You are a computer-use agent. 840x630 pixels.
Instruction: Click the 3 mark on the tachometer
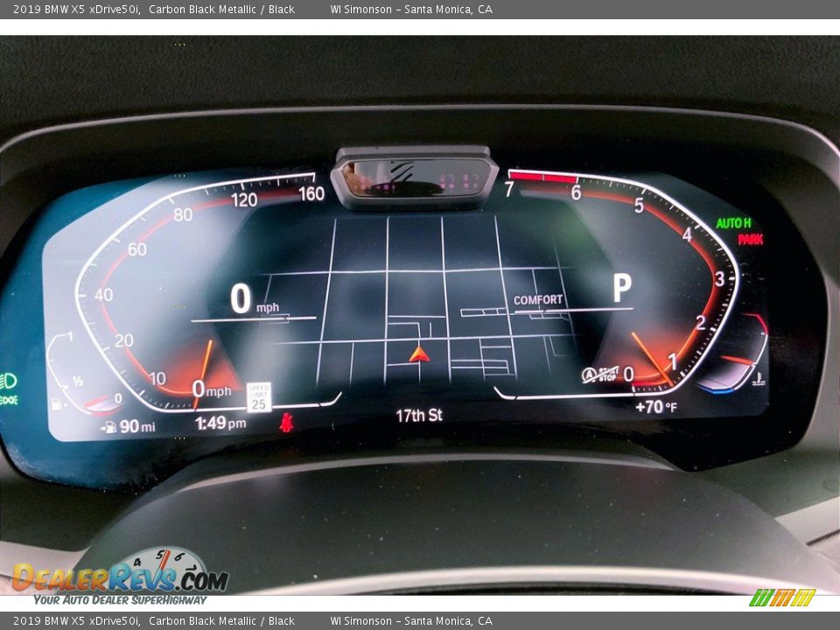719,278
